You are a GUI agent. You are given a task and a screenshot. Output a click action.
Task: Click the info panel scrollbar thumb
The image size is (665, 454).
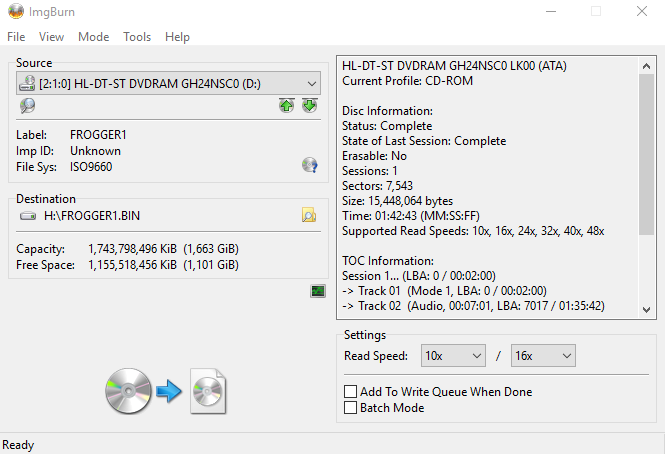tap(646, 154)
